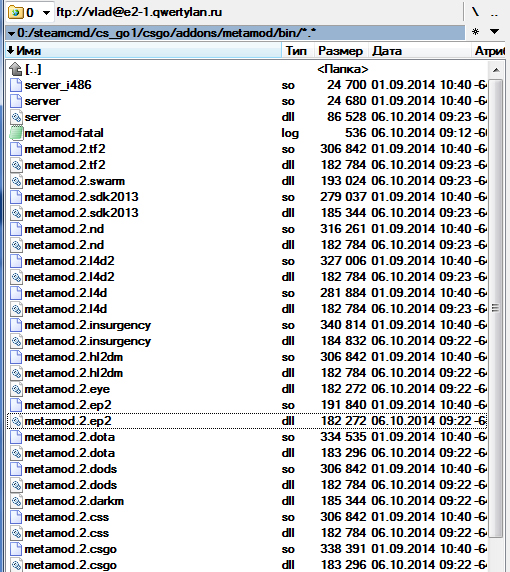Image resolution: width=510 pixels, height=572 pixels.
Task: Click the FTP drive icon button
Action: [x=16, y=12]
